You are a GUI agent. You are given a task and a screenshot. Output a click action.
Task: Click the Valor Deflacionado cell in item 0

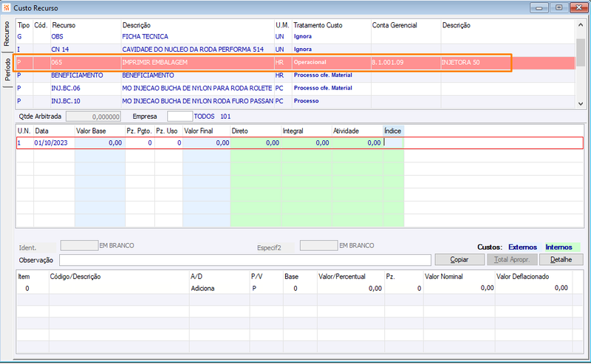pos(533,288)
